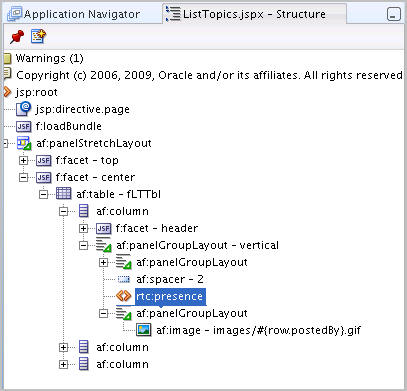Select the jsp:root tree node
Image resolution: width=407 pixels, height=391 pixels.
coord(37,92)
